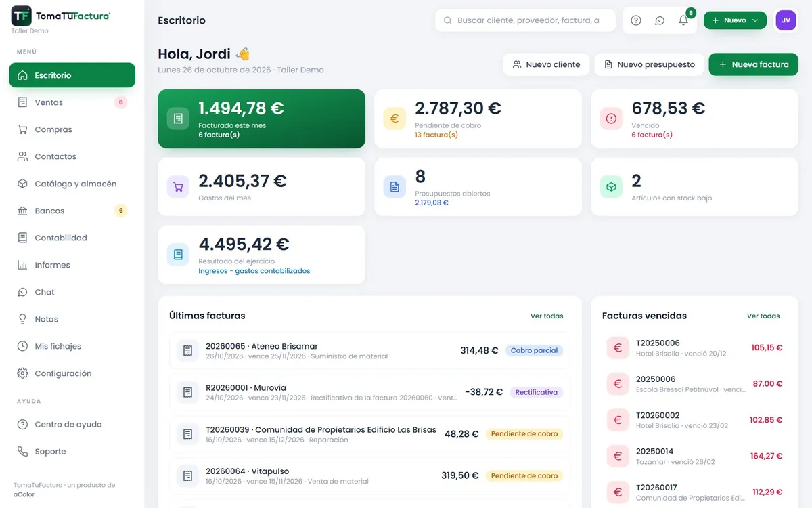Click Ver todas in Últimas facturas
The width and height of the screenshot is (812, 508).
(x=547, y=316)
